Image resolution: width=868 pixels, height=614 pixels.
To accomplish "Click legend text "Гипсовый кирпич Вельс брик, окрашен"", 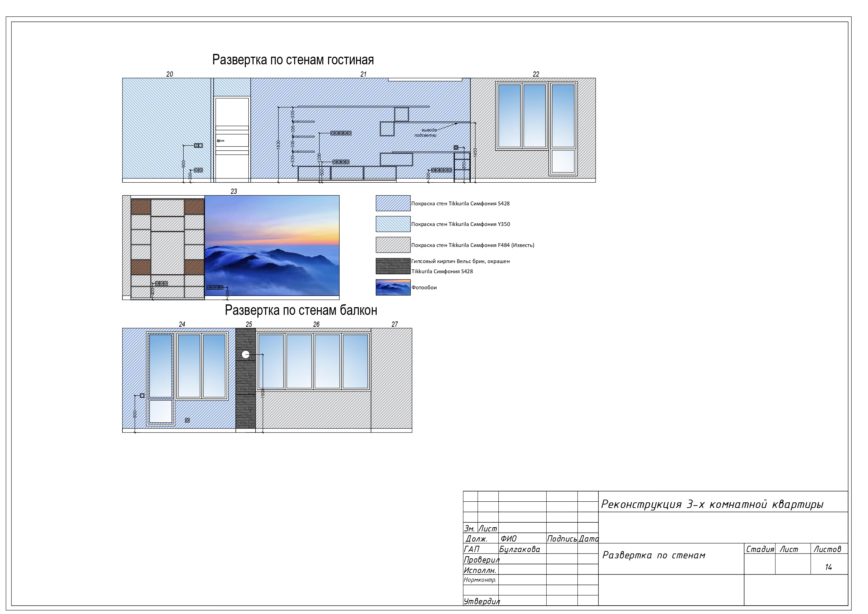I will click(461, 261).
